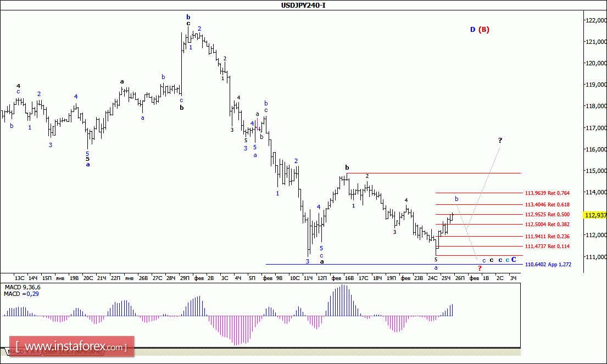Image resolution: width=607 pixels, height=364 pixels.
Task: Click the 21Ч date on time axis
Action: tap(102, 278)
